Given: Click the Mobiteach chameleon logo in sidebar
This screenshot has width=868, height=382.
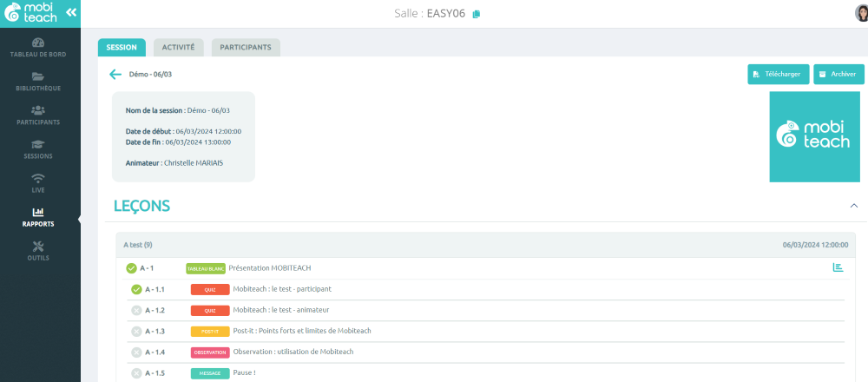Looking at the screenshot, I should pyautogui.click(x=31, y=13).
